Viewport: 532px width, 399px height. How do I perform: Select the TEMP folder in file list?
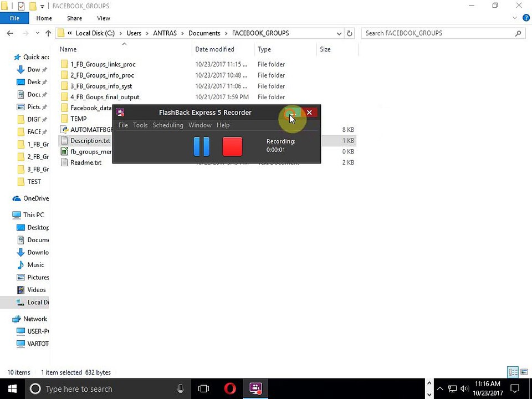click(78, 119)
